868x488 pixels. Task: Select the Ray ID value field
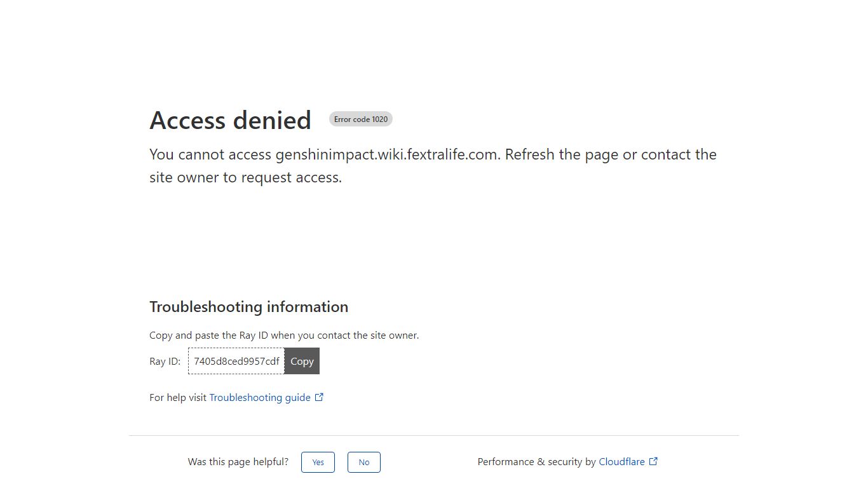pyautogui.click(x=236, y=361)
